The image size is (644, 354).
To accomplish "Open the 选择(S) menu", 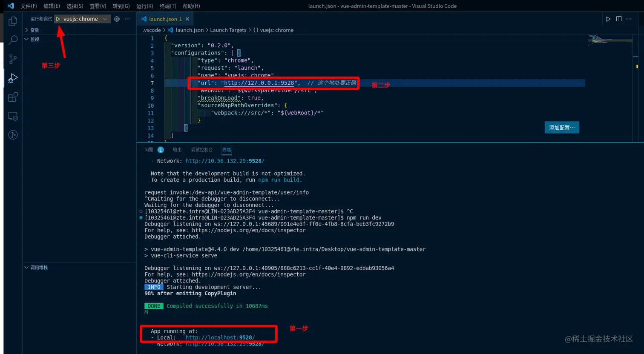I will pyautogui.click(x=75, y=6).
